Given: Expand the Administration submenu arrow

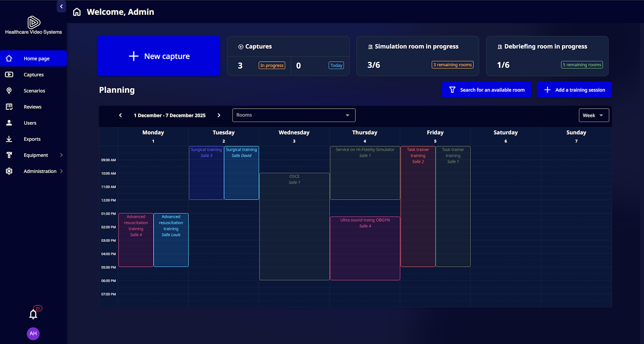Looking at the screenshot, I should pyautogui.click(x=61, y=171).
